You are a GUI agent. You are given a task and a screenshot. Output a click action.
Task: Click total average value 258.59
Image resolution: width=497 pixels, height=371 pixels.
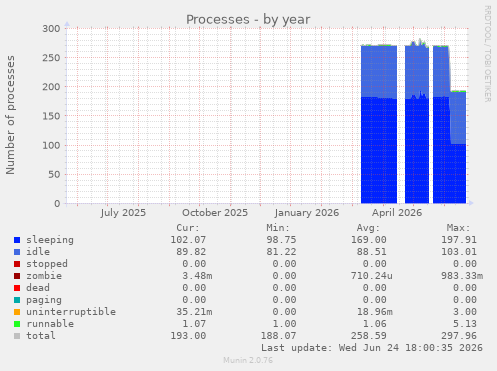coord(369,336)
